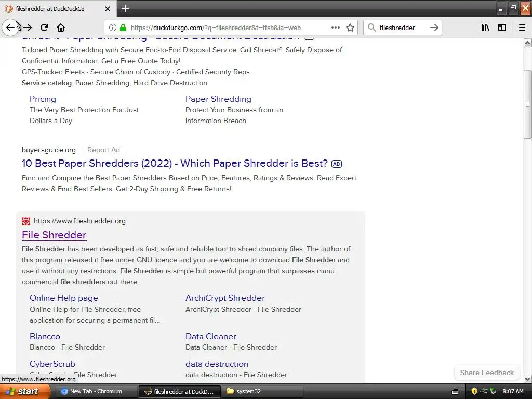Click the scrollbar up arrow
The width and height of the screenshot is (532, 399).
(528, 43)
